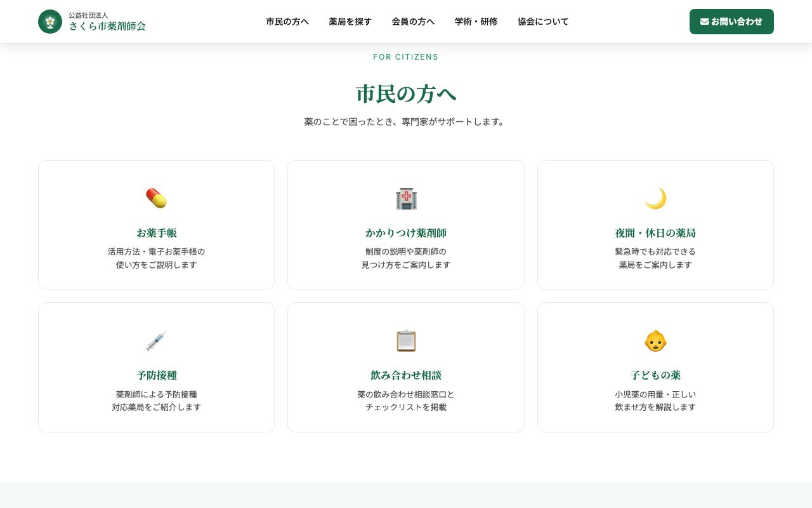
Task: Click the pill icon on お薬手帳 card
Action: click(x=156, y=198)
